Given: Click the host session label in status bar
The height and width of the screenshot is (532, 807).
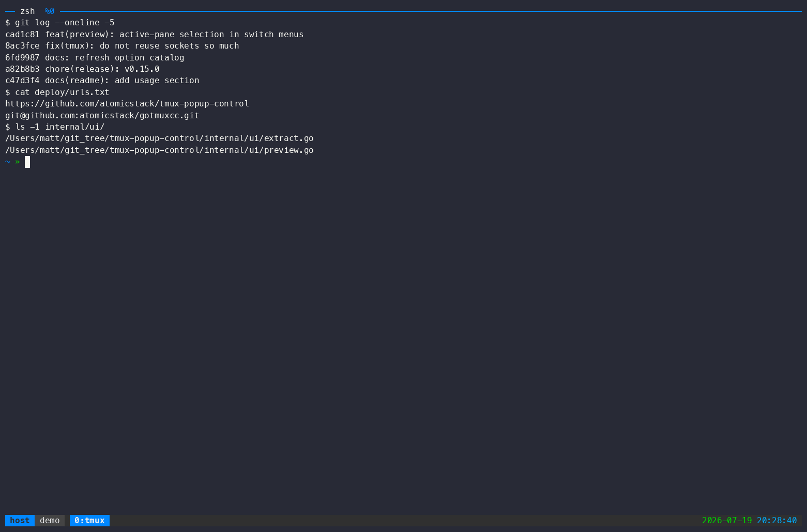Looking at the screenshot, I should coord(20,521).
